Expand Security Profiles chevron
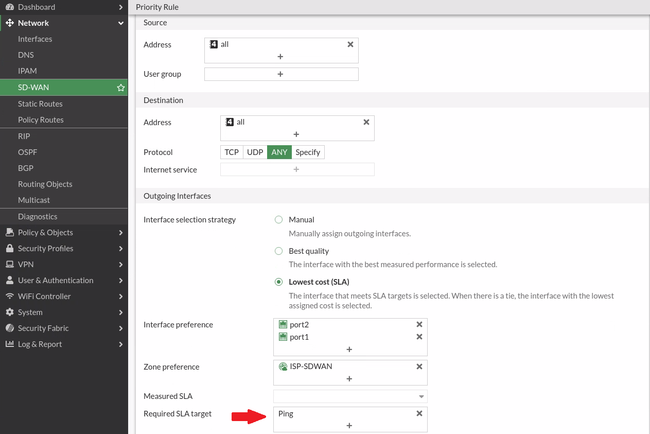The width and height of the screenshot is (650, 434). pyautogui.click(x=121, y=248)
